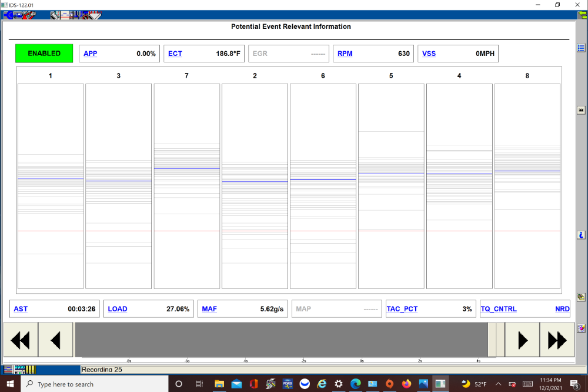Image resolution: width=588 pixels, height=392 pixels.
Task: Click the list menu icon at top right
Action: (581, 48)
